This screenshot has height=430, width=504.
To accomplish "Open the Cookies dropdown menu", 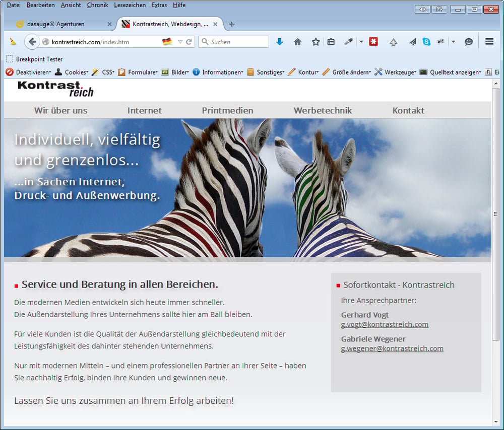I will point(72,73).
